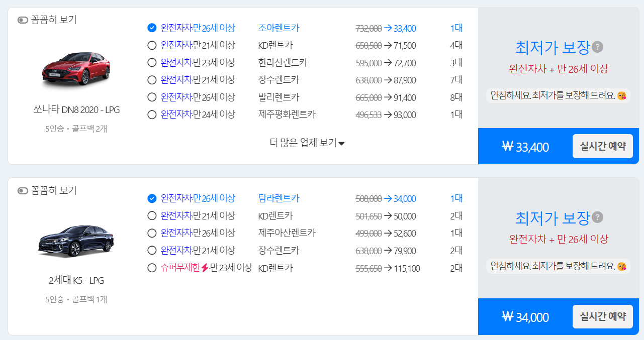Select the 제주평화렌트카 radio button

point(152,115)
